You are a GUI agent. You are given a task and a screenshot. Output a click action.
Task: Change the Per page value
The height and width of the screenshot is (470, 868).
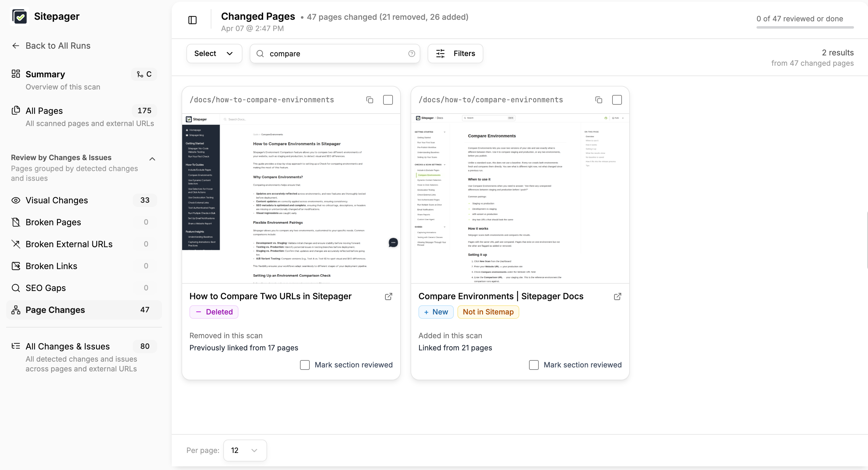[x=245, y=450]
